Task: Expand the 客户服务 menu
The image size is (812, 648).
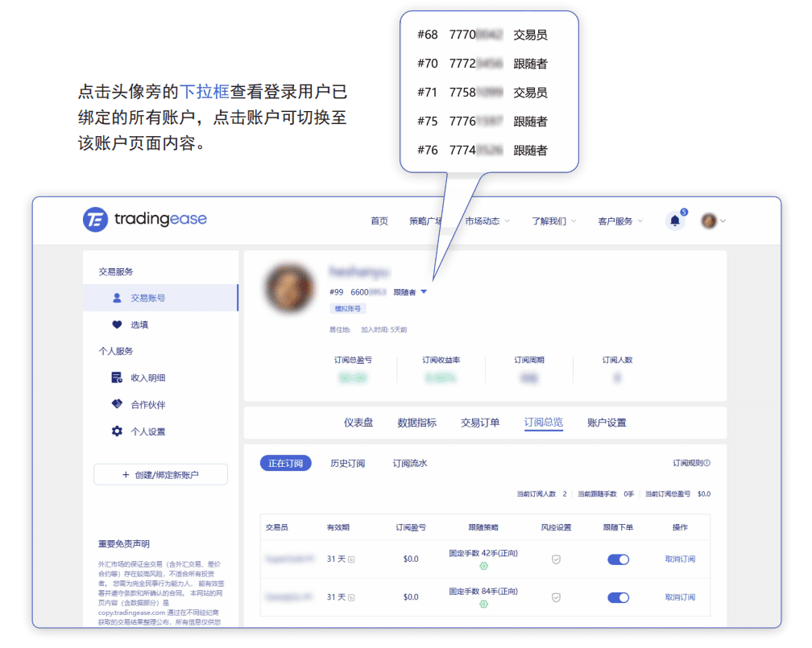Action: pos(620,221)
